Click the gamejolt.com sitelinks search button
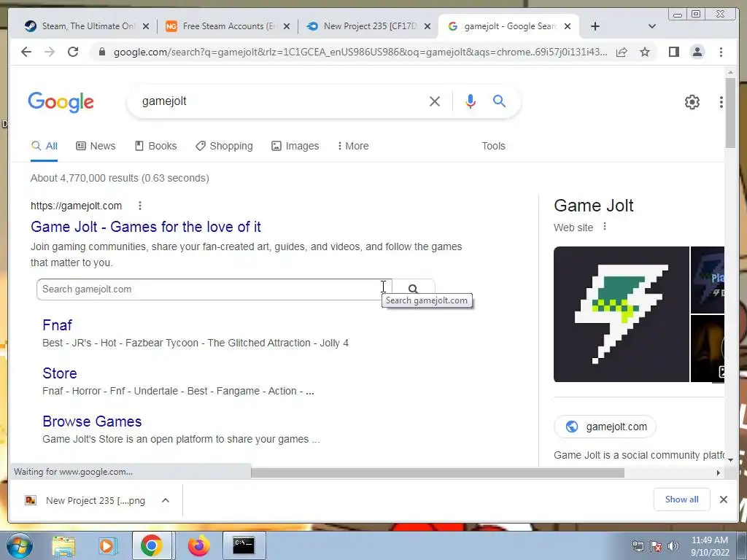This screenshot has height=560, width=747. [x=413, y=289]
